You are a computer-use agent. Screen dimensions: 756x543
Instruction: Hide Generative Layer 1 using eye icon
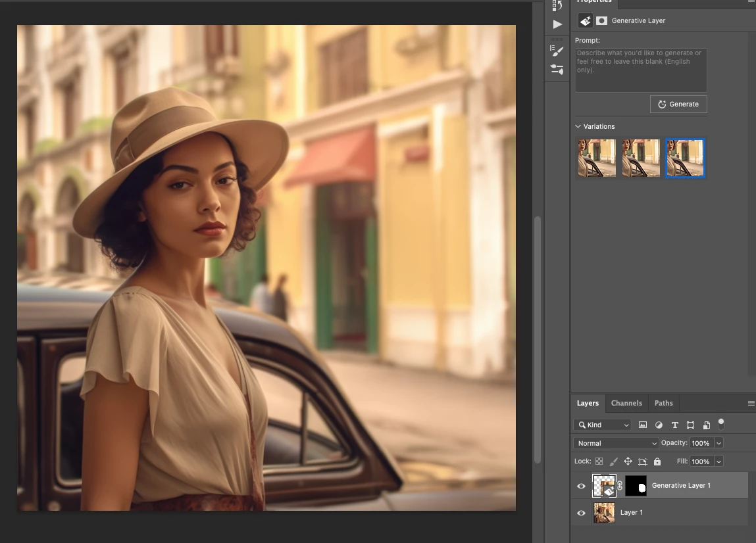[x=581, y=486]
